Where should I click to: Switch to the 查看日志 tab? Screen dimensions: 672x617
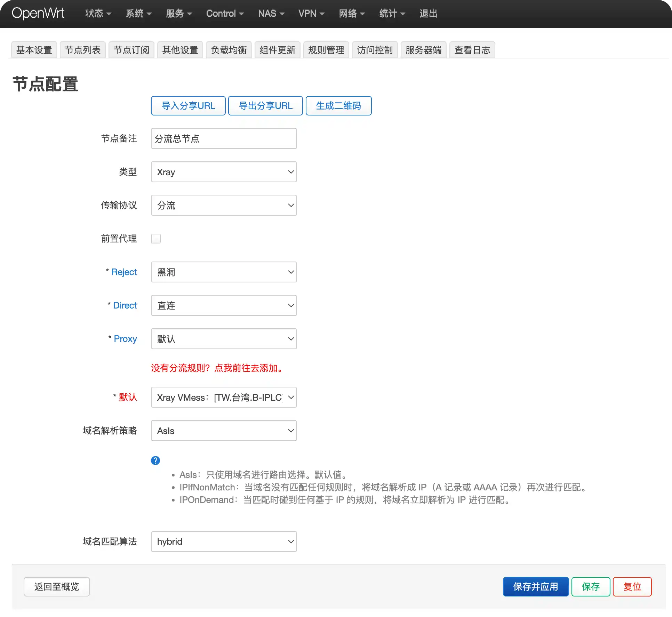(472, 50)
